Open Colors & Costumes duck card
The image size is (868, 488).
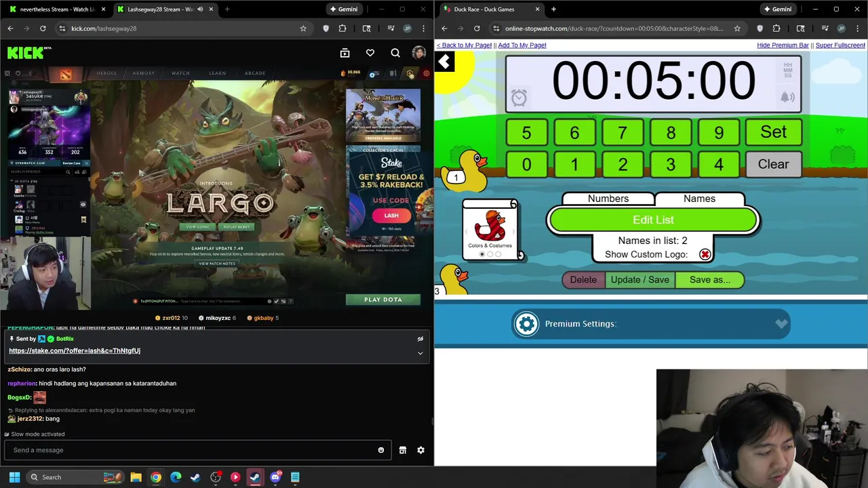tap(490, 230)
